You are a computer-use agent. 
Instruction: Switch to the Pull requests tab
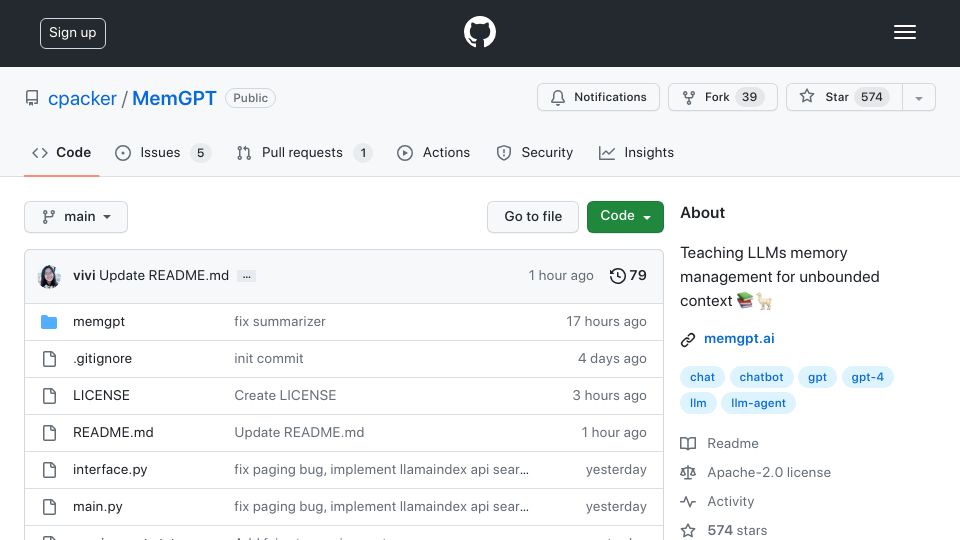point(304,152)
